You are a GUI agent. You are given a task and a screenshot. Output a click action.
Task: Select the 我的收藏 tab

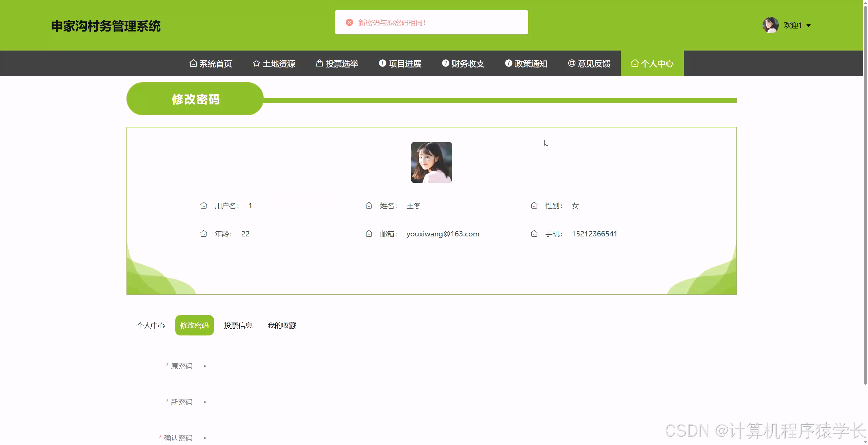(282, 325)
